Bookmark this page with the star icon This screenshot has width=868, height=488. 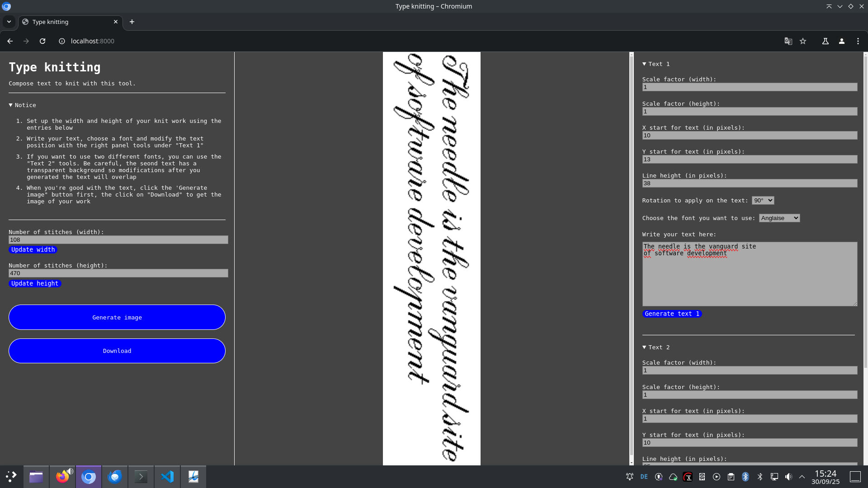803,41
